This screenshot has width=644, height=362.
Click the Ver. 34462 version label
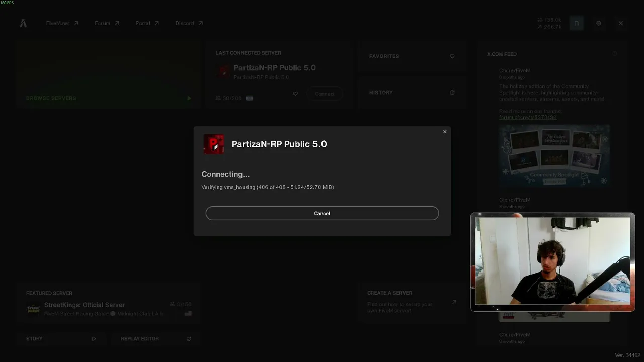[627, 355]
